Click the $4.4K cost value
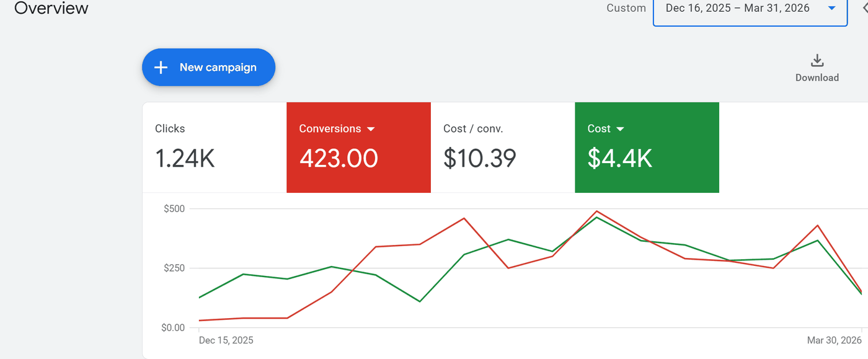The image size is (868, 359). tap(620, 159)
